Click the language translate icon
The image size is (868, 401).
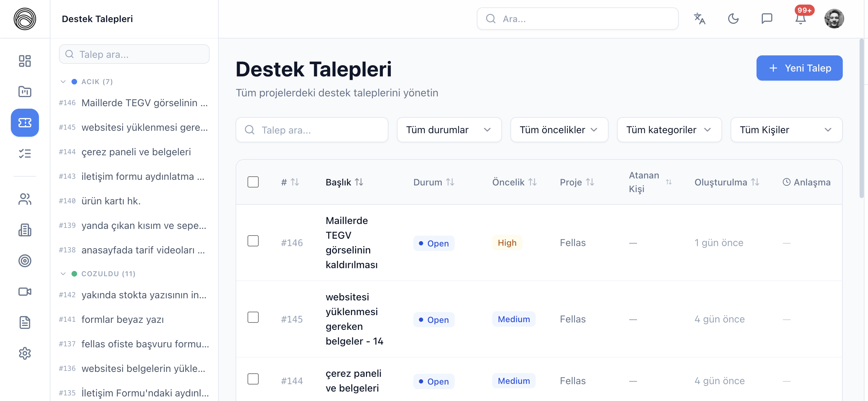pyautogui.click(x=700, y=19)
